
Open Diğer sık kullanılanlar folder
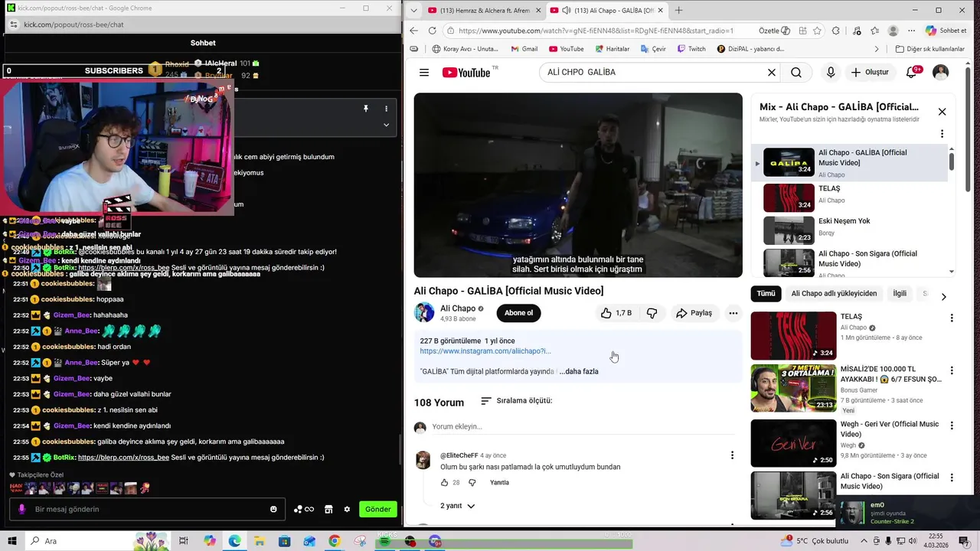pos(929,49)
